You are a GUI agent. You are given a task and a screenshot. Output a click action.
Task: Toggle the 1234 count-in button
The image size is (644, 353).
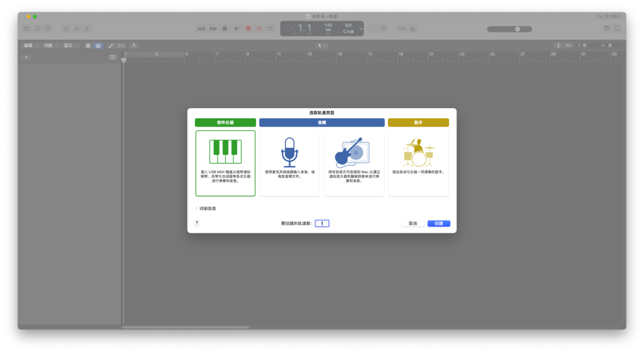(x=402, y=29)
